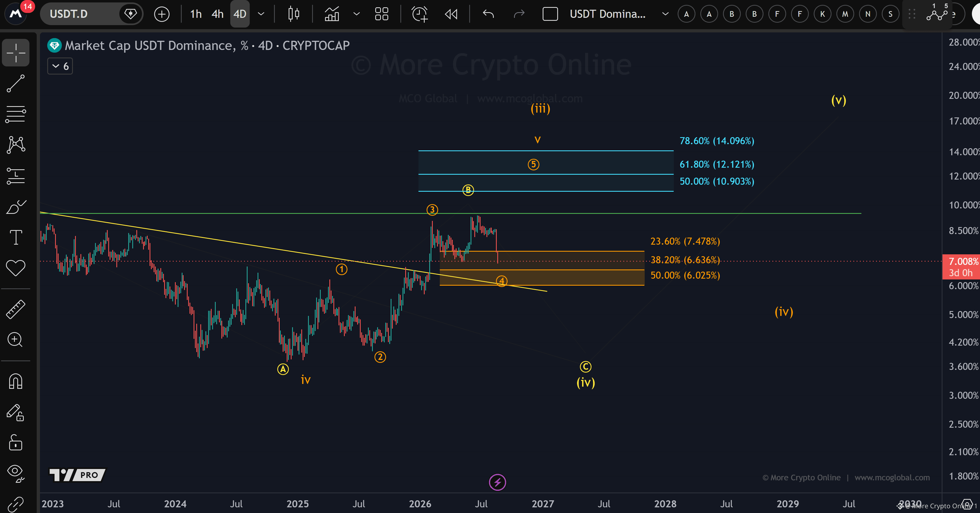Click the 38.20% (6.636%) Fibonacci label

pyautogui.click(x=685, y=260)
